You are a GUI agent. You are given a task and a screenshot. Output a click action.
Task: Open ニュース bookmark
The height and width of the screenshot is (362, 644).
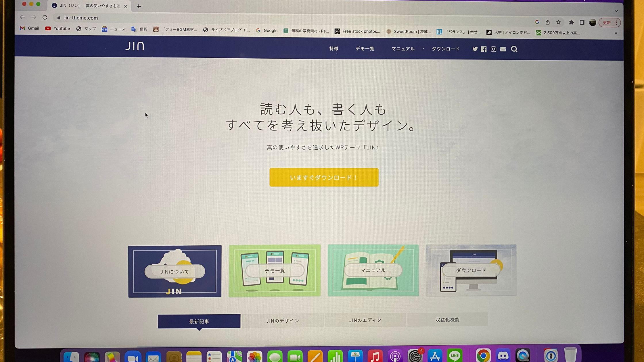click(114, 29)
